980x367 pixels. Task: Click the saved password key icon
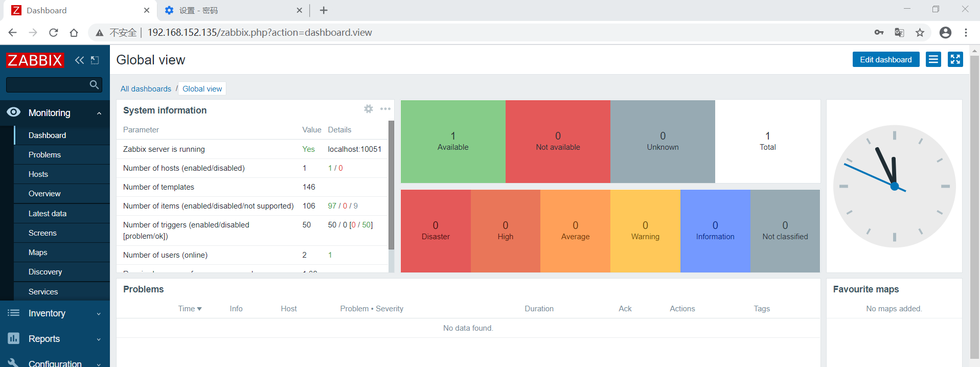pos(879,33)
